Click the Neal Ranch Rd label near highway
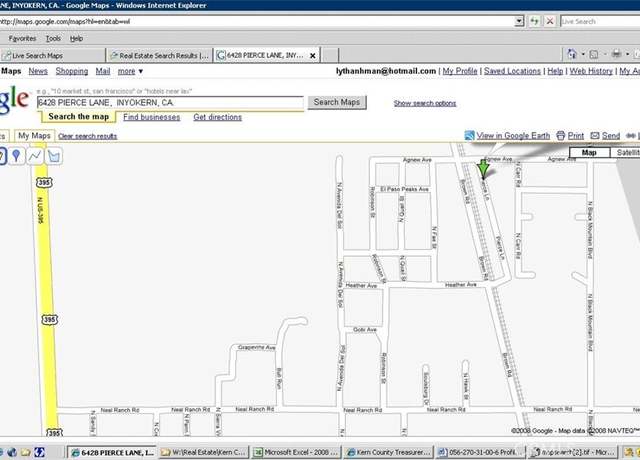The width and height of the screenshot is (640, 460). click(x=120, y=410)
